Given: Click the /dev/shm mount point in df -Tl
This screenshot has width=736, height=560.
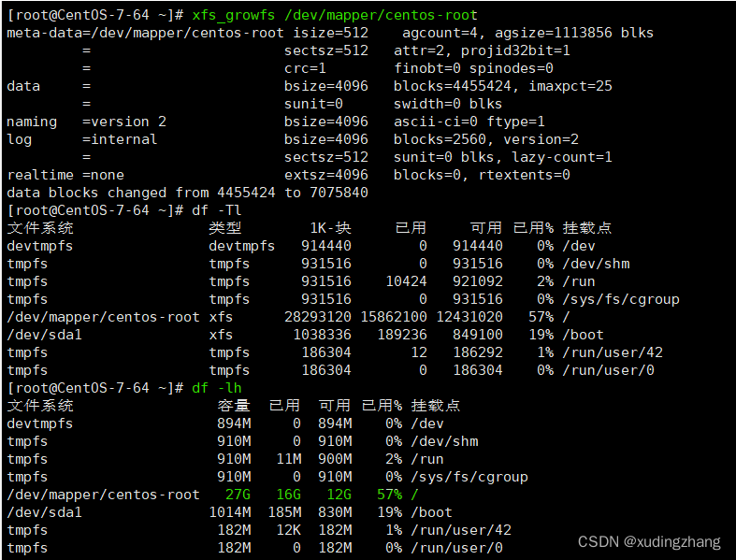Looking at the screenshot, I should 596,264.
